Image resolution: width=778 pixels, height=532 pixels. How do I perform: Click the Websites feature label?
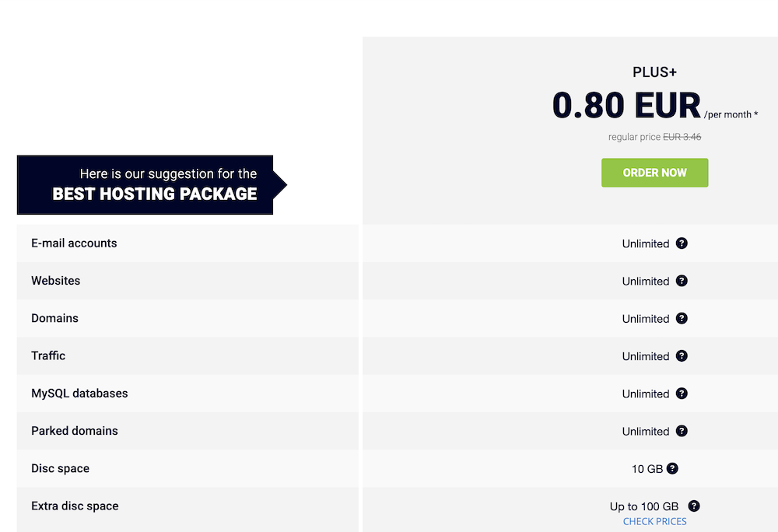coord(55,281)
